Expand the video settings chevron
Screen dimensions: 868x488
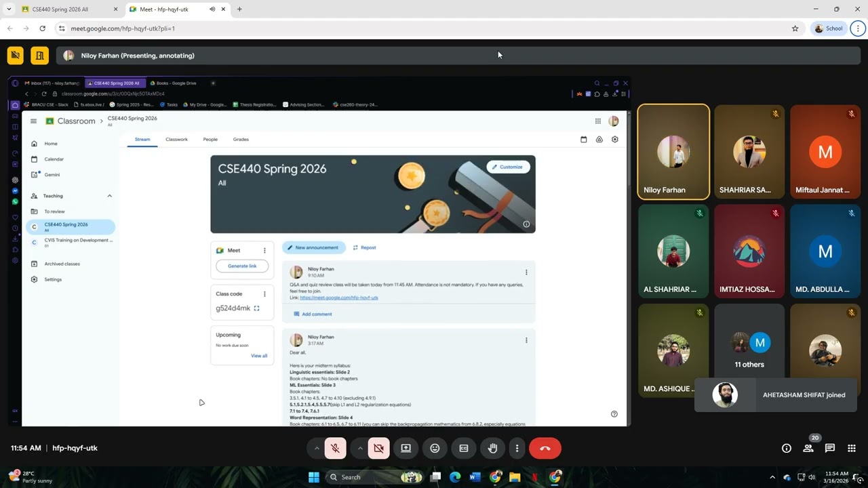[360, 448]
